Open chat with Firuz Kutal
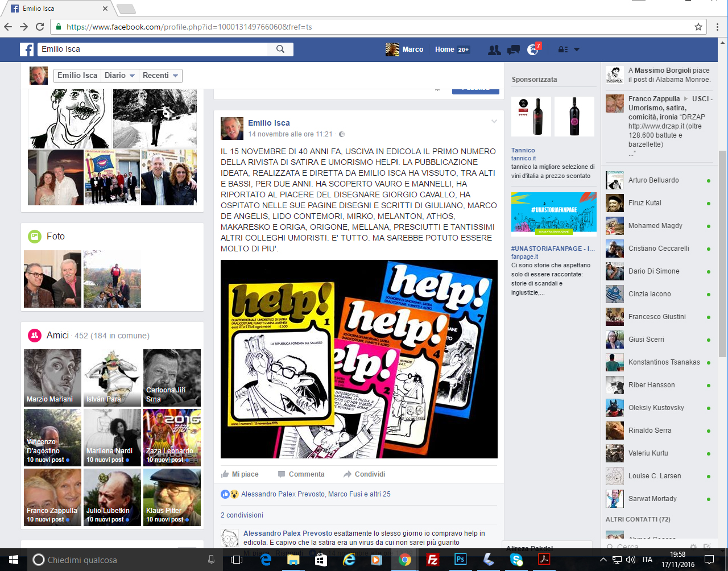 pyautogui.click(x=658, y=203)
